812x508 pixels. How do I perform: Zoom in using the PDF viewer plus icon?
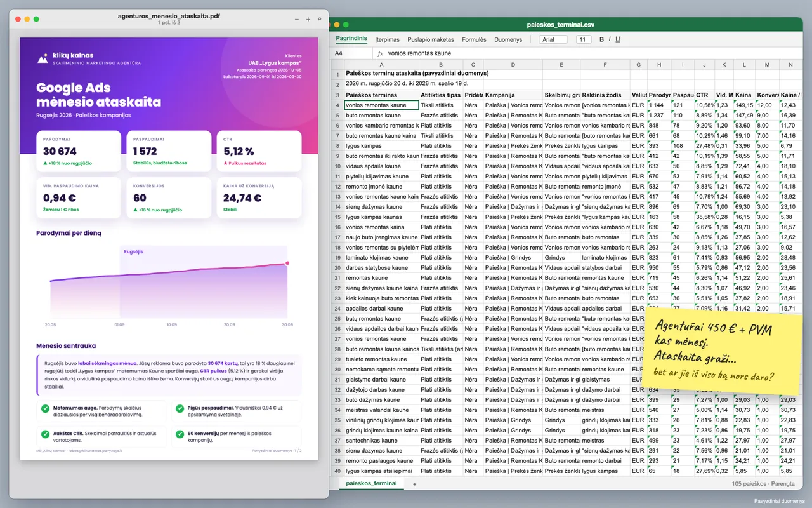pyautogui.click(x=308, y=19)
